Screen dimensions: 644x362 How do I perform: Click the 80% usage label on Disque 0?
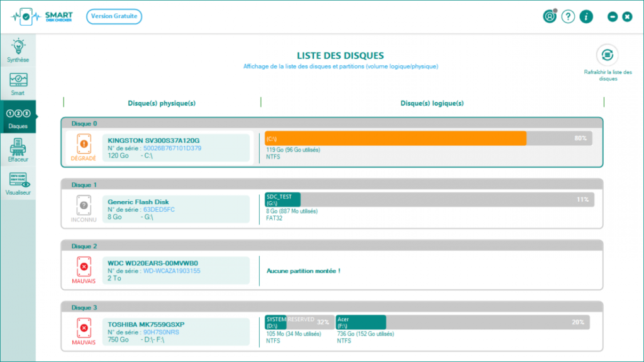tap(580, 138)
